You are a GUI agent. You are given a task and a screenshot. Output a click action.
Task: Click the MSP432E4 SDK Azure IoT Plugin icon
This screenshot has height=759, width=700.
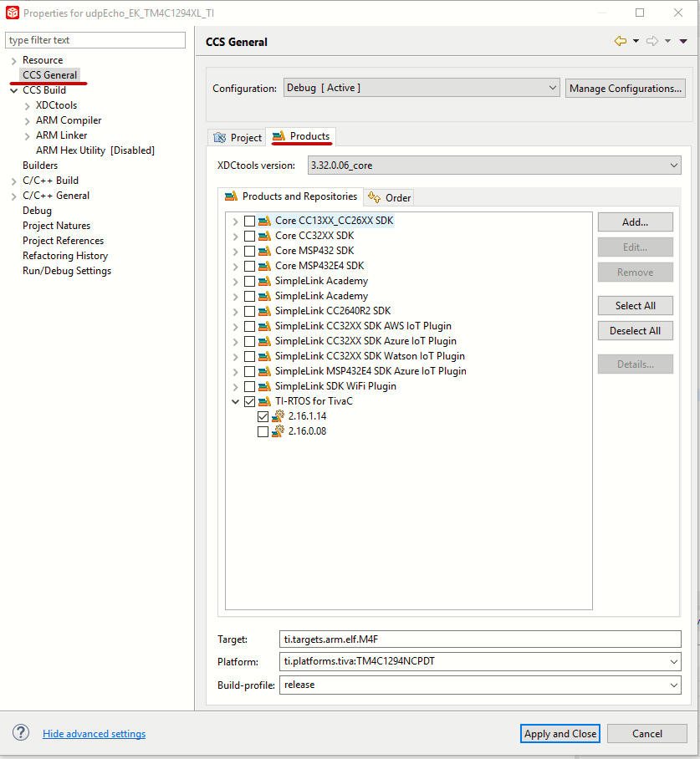pos(264,371)
